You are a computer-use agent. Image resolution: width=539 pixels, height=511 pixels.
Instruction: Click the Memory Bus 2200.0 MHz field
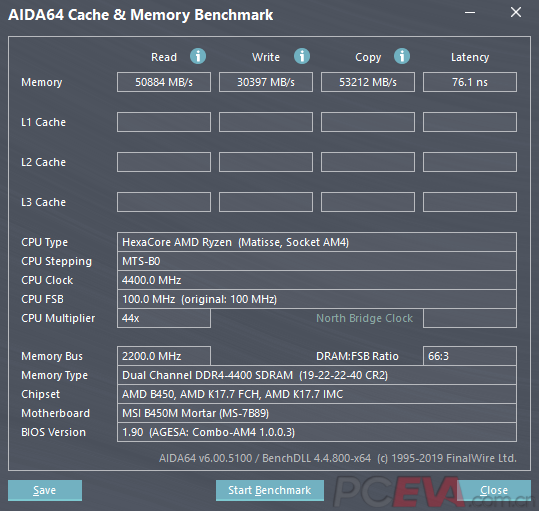point(164,356)
